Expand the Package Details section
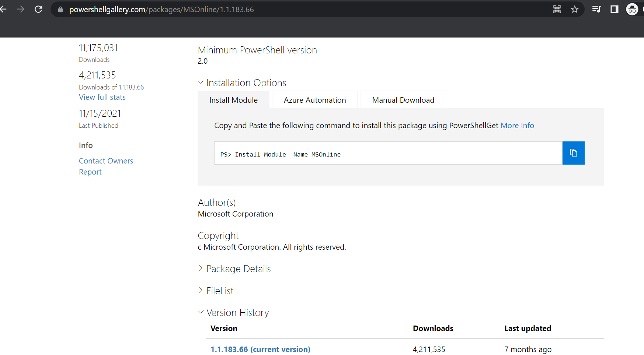 click(234, 269)
